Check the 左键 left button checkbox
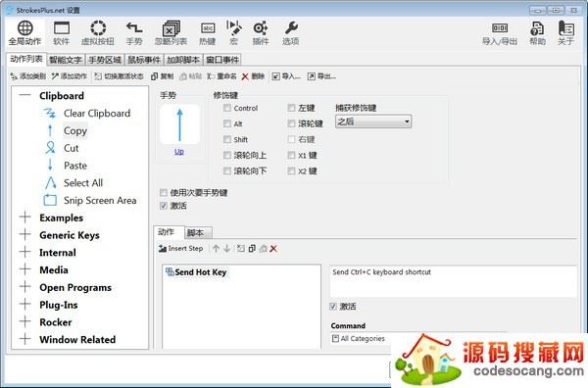This screenshot has height=388, width=588. [291, 108]
